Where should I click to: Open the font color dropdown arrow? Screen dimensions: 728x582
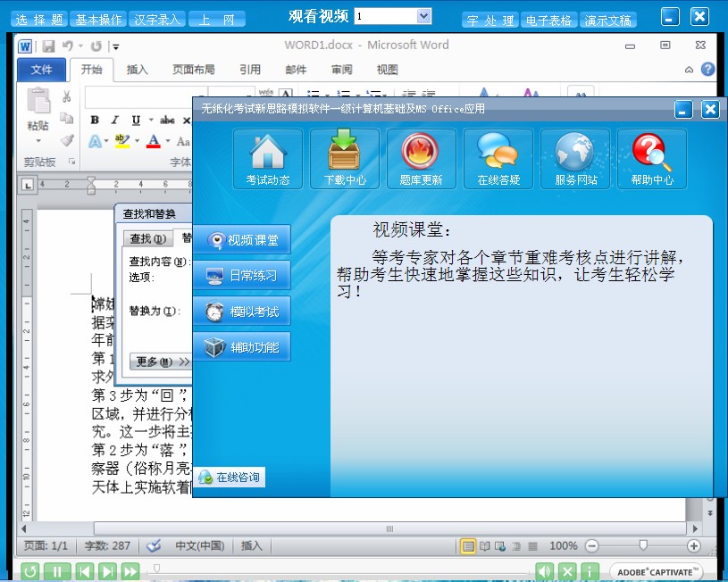168,141
